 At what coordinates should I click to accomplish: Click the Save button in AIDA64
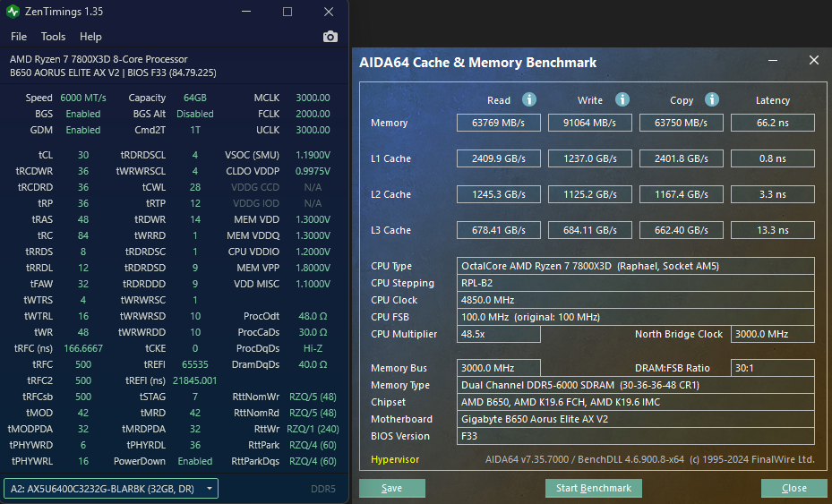tap(391, 488)
